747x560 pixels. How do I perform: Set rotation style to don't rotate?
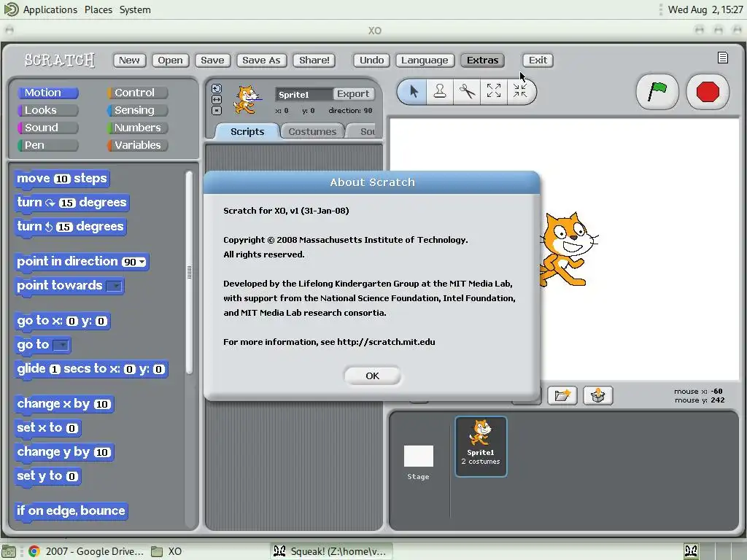point(216,111)
